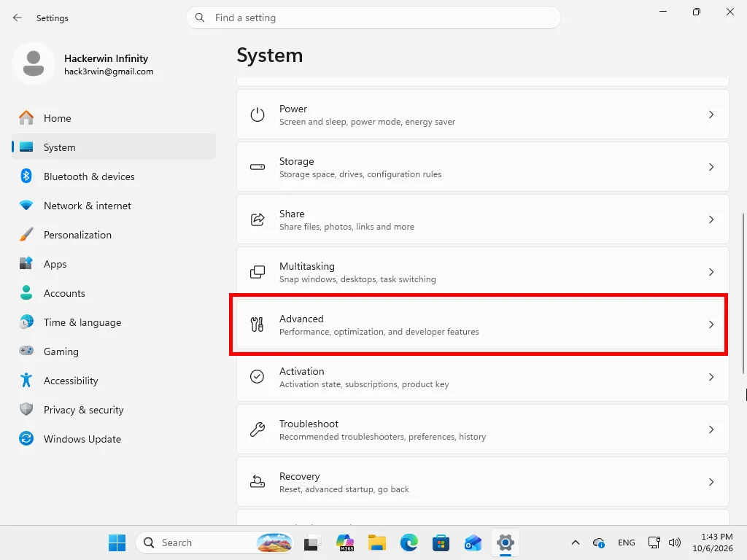Open the Personalization label in sidebar
This screenshot has height=560, width=747.
point(77,235)
